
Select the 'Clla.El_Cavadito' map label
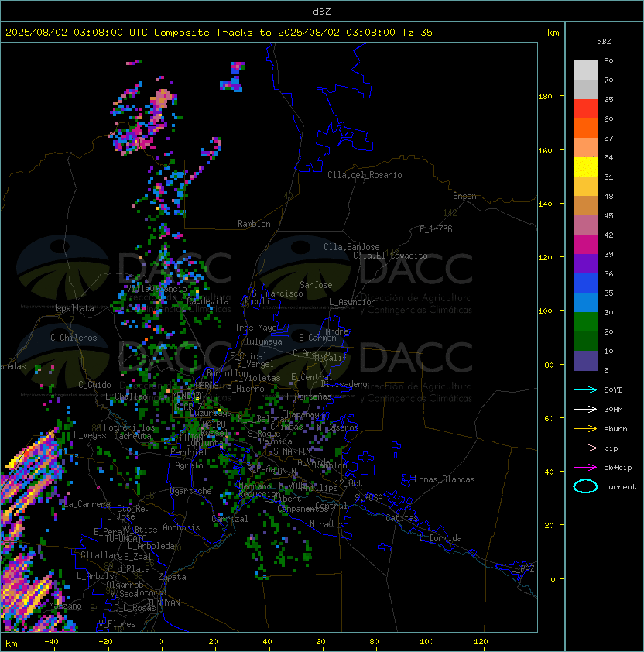[x=390, y=256]
